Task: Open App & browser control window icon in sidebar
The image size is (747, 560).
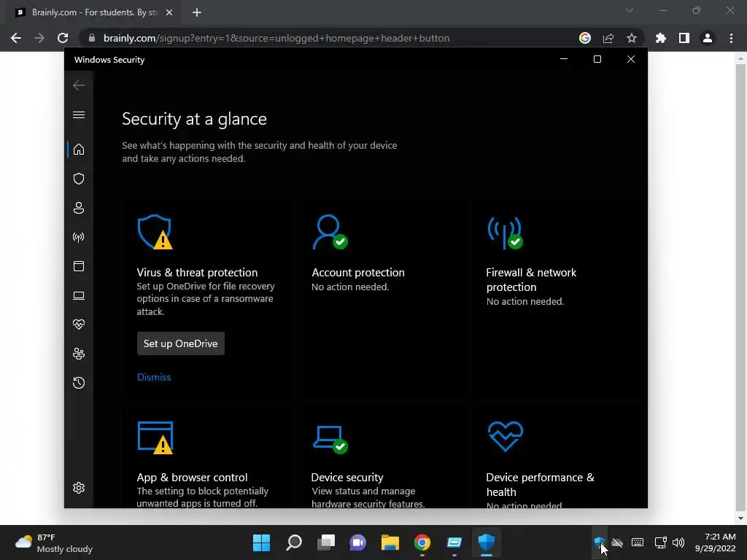Action: pos(79,266)
